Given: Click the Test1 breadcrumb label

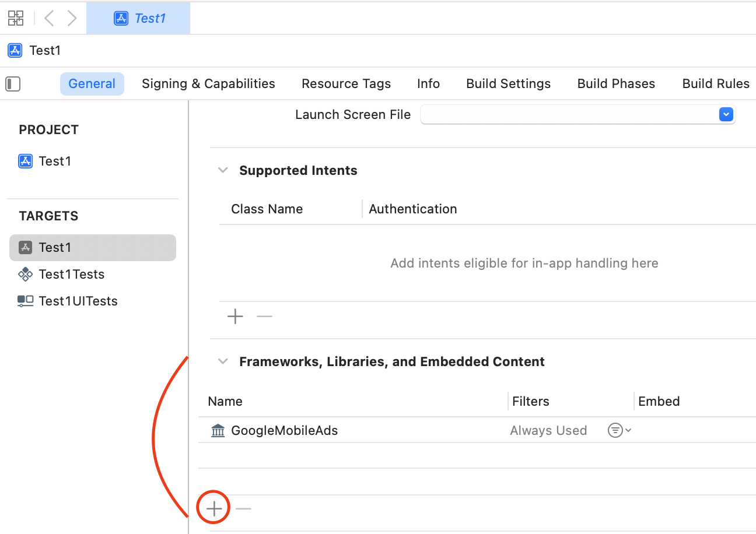Looking at the screenshot, I should (x=45, y=50).
